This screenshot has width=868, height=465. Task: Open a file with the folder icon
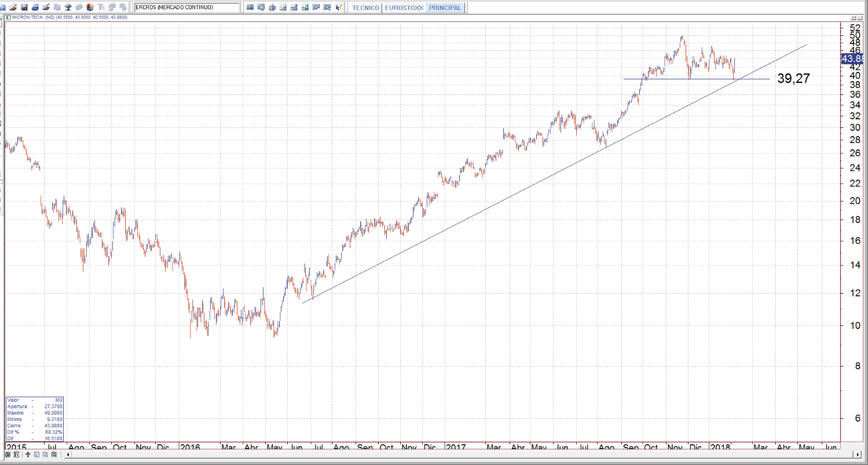click(13, 8)
